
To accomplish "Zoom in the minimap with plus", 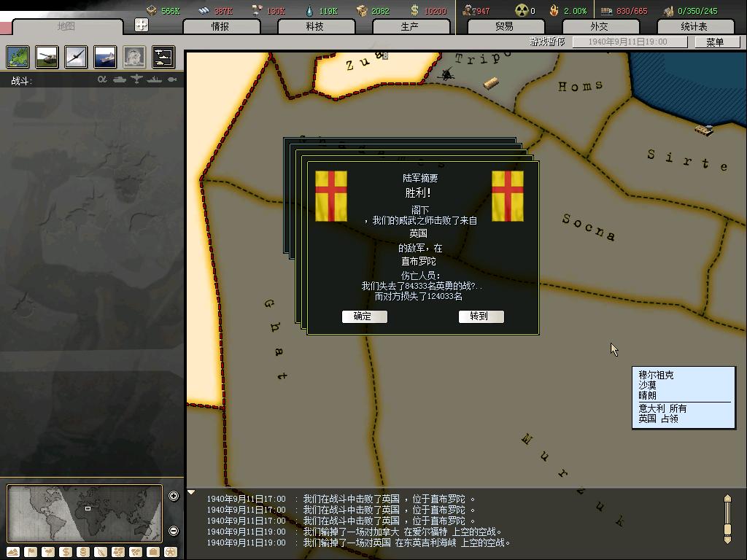I will pyautogui.click(x=174, y=496).
